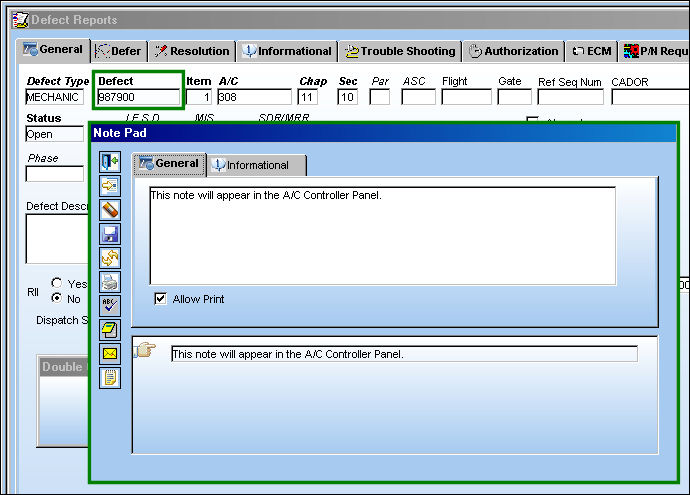Click the Ref Seq Num field

tap(570, 97)
